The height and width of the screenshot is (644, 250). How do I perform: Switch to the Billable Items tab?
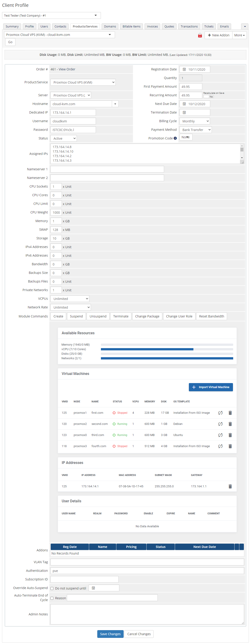(131, 26)
